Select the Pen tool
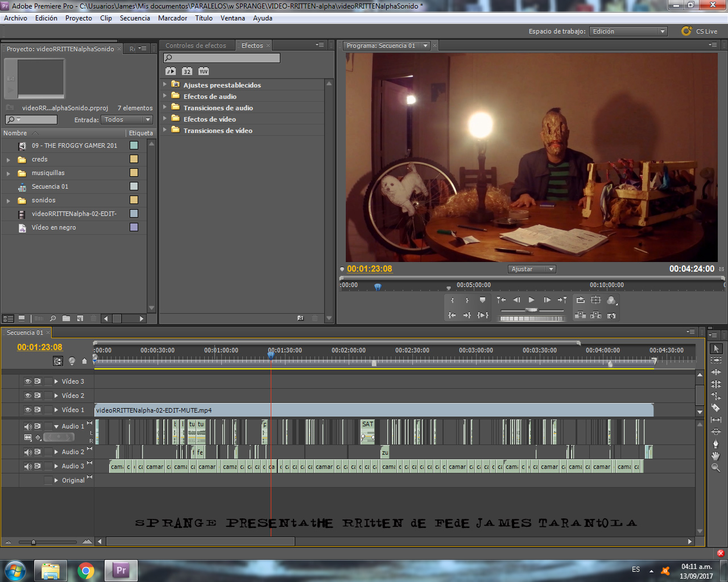This screenshot has height=582, width=728. point(716,444)
